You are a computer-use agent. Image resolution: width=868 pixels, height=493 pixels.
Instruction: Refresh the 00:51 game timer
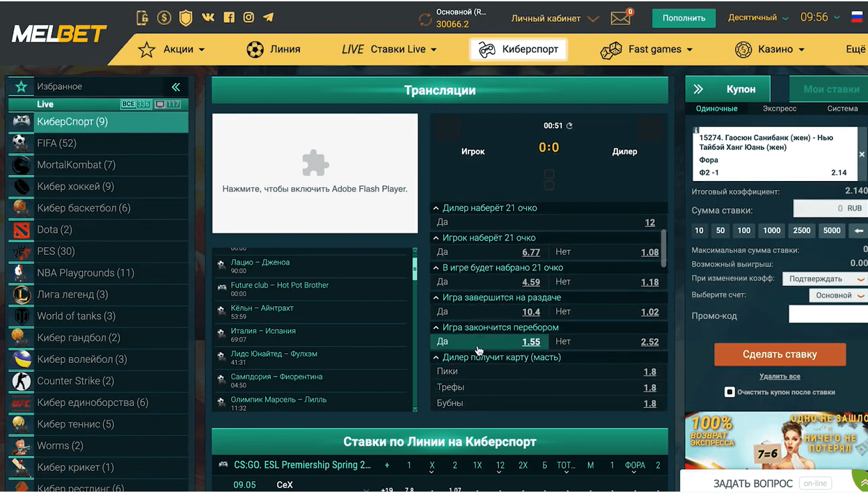(x=569, y=126)
